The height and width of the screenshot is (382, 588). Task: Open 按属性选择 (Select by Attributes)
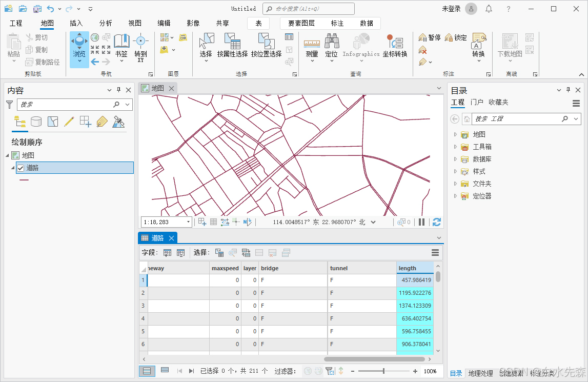(233, 46)
